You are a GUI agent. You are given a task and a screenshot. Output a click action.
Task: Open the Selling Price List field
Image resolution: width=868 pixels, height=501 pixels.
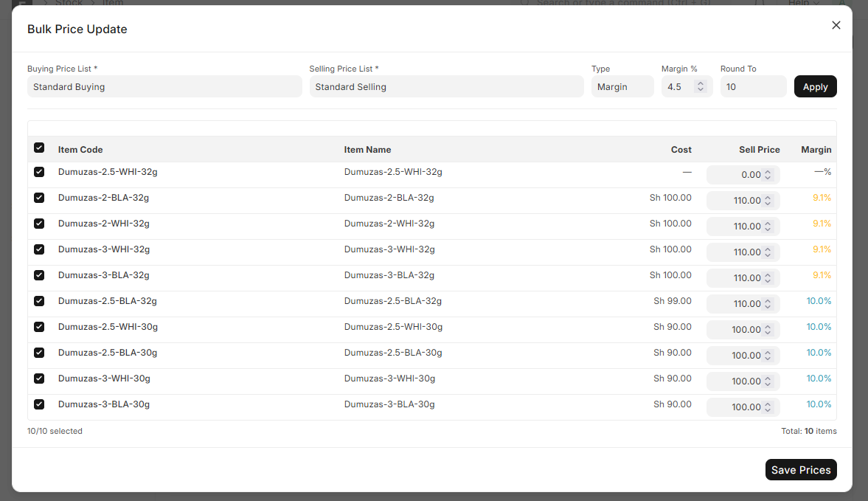tap(446, 87)
